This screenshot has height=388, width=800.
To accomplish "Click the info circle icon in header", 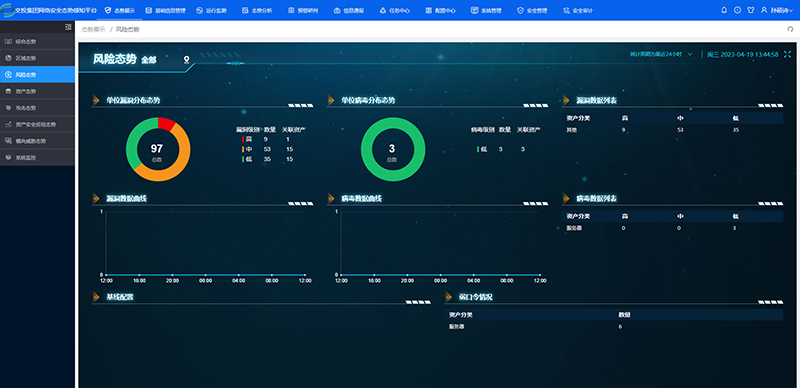I will (737, 10).
